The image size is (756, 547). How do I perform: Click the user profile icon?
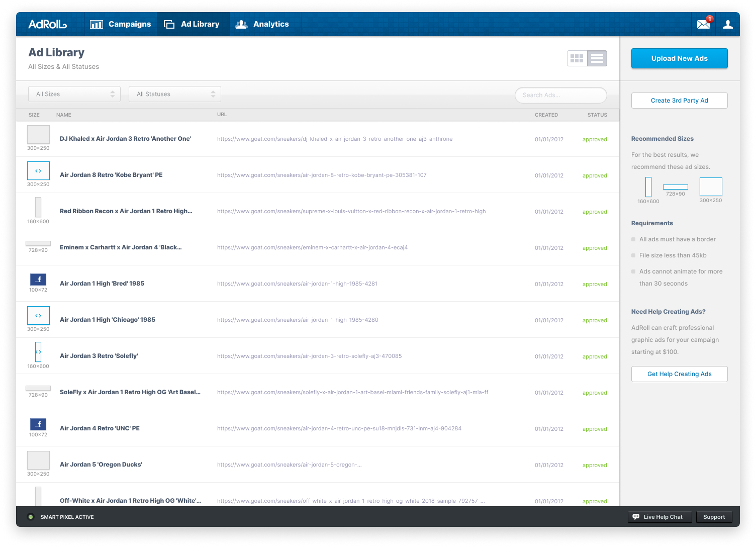[x=727, y=24]
